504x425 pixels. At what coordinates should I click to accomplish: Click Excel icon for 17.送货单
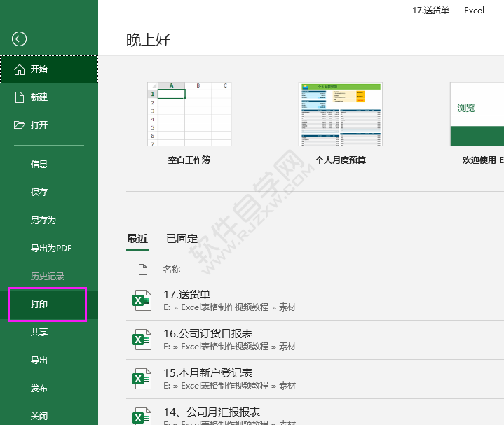coord(142,300)
